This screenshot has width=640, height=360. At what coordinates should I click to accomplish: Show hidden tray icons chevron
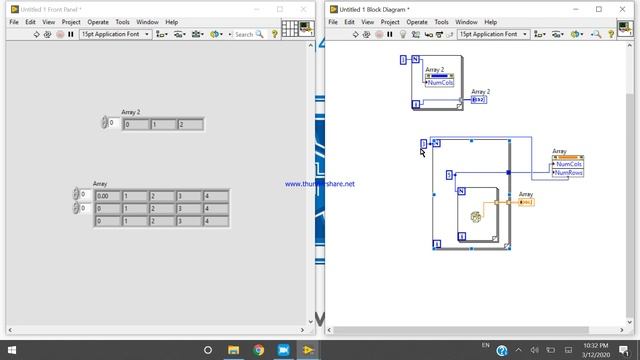coord(518,350)
